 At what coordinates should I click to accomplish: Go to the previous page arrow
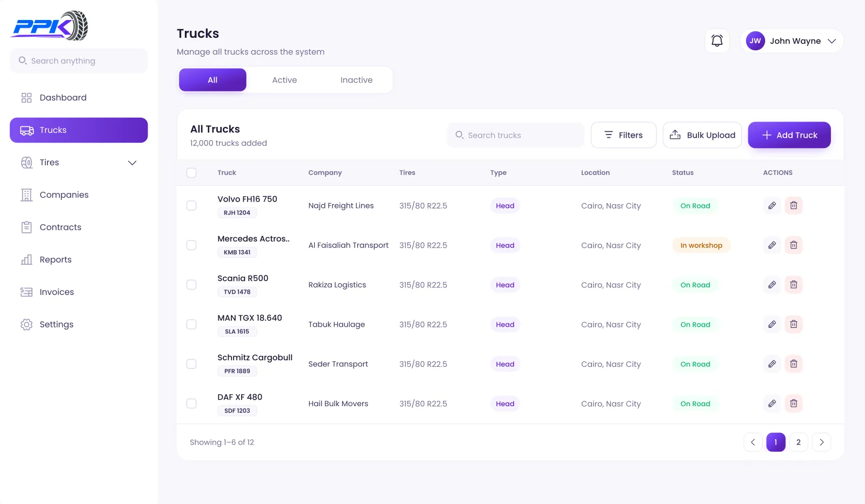click(x=753, y=442)
